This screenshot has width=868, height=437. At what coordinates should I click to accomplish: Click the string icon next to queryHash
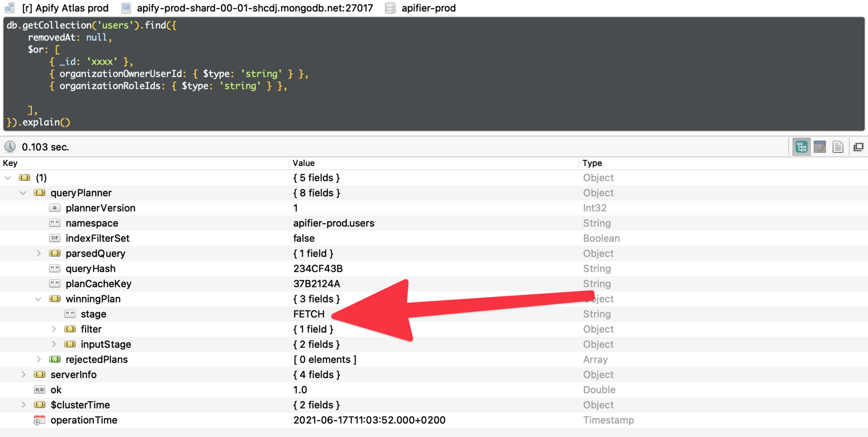[55, 269]
